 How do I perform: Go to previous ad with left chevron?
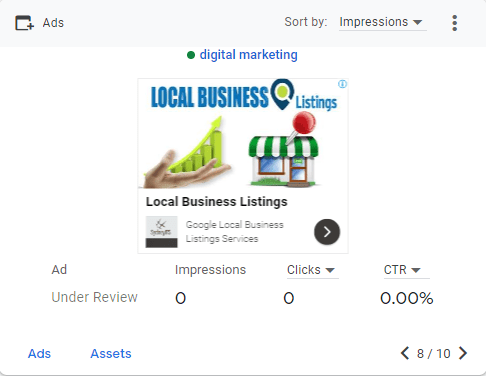tap(405, 353)
